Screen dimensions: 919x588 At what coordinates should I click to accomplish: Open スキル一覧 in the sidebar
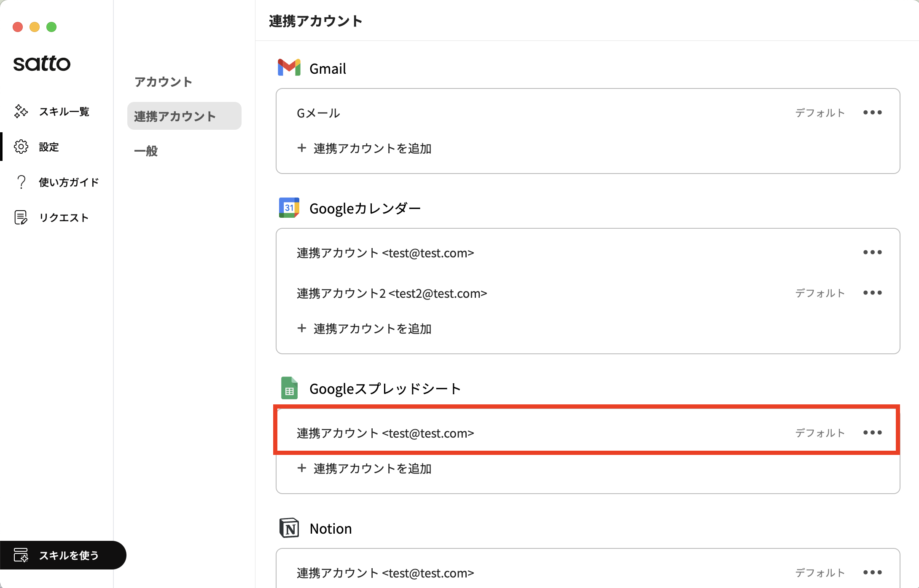tap(56, 111)
